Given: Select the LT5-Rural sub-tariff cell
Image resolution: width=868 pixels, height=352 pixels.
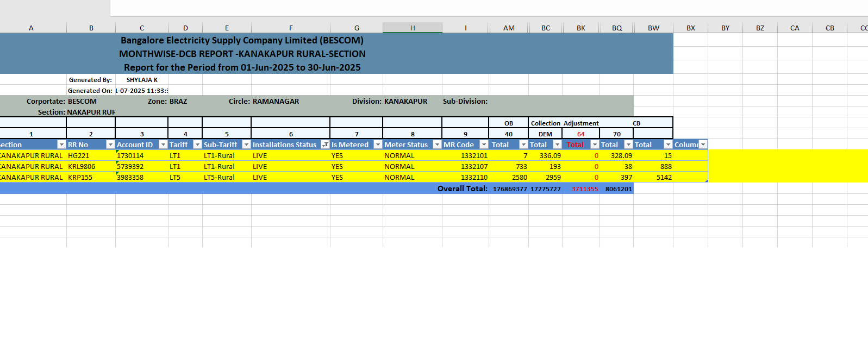Looking at the screenshot, I should pyautogui.click(x=220, y=178).
